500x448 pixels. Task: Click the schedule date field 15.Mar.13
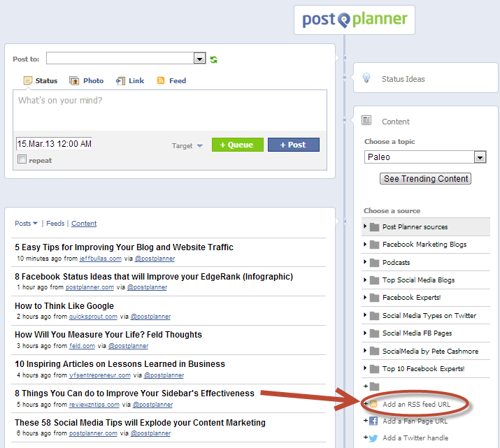54,144
